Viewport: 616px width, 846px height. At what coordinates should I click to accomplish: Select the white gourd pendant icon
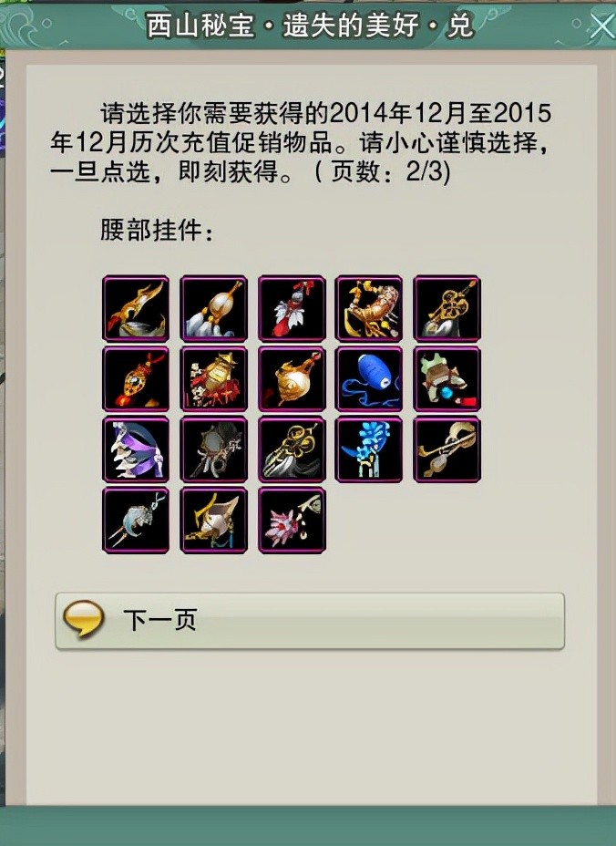[213, 309]
